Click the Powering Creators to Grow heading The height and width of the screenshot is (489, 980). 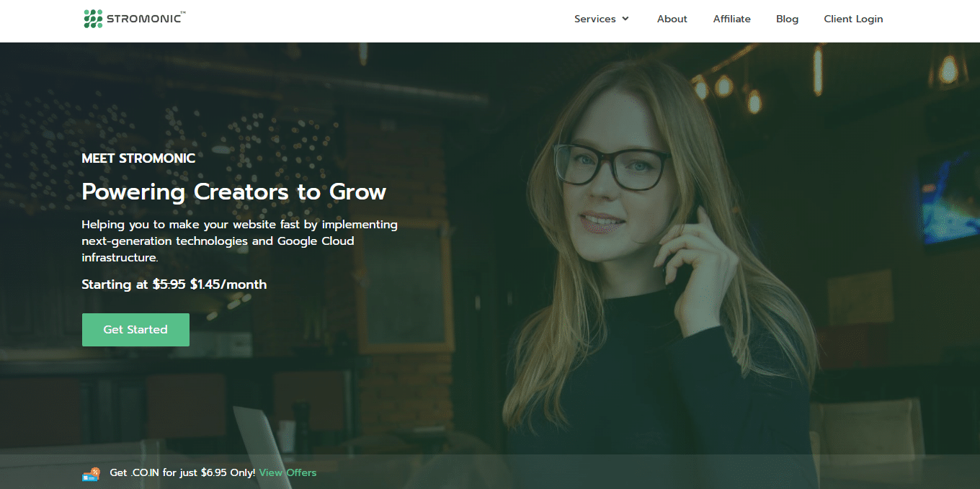click(233, 192)
